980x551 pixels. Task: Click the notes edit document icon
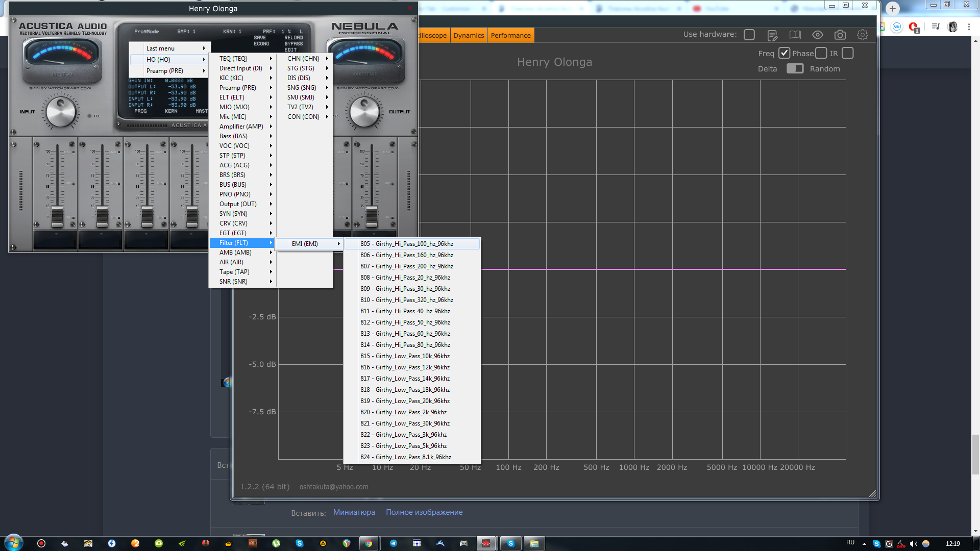[x=772, y=35]
